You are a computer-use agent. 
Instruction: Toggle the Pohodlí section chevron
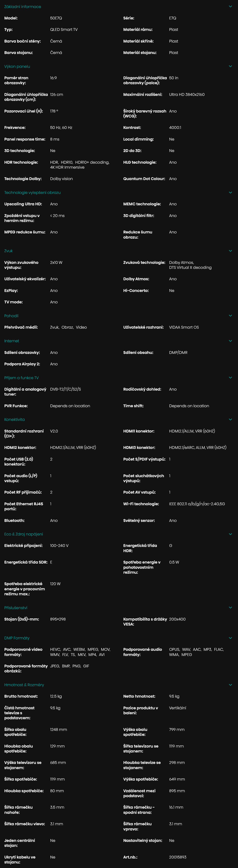click(230, 316)
